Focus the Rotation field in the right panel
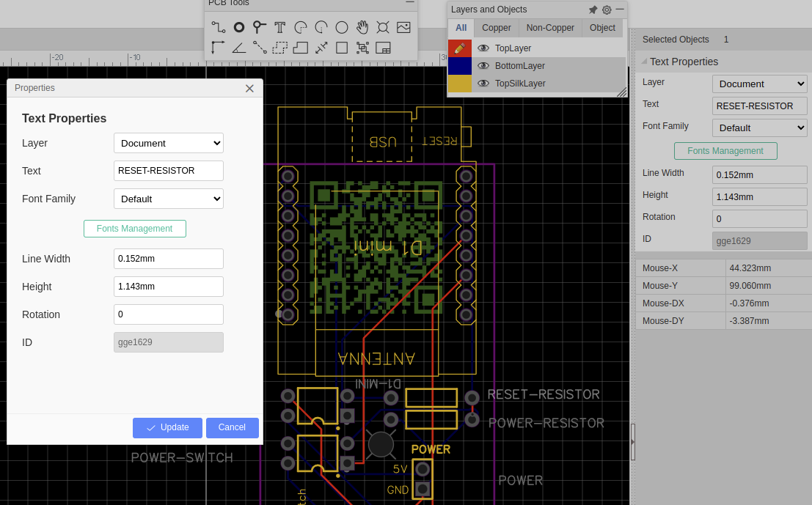Image resolution: width=812 pixels, height=505 pixels. click(760, 219)
